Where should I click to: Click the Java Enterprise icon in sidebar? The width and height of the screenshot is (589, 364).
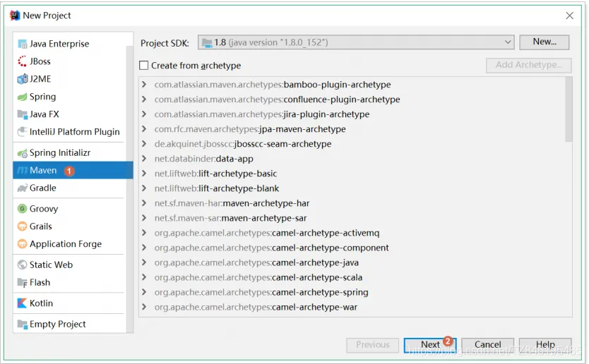point(23,44)
